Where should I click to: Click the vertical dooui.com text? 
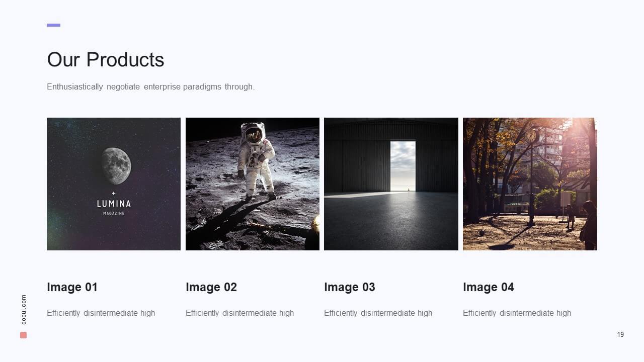(x=24, y=310)
